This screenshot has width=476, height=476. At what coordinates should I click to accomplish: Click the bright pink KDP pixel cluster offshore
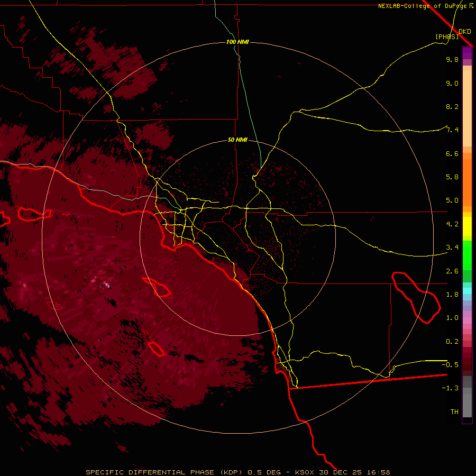coord(106,285)
